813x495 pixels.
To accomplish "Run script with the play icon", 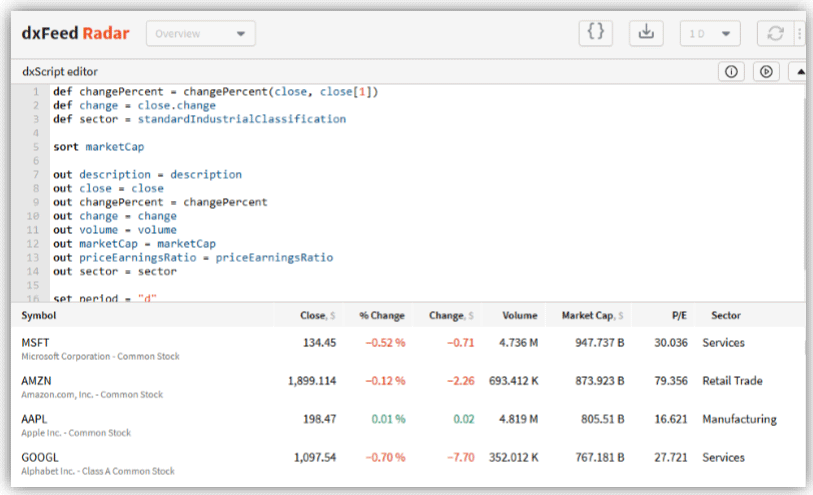I will click(766, 72).
